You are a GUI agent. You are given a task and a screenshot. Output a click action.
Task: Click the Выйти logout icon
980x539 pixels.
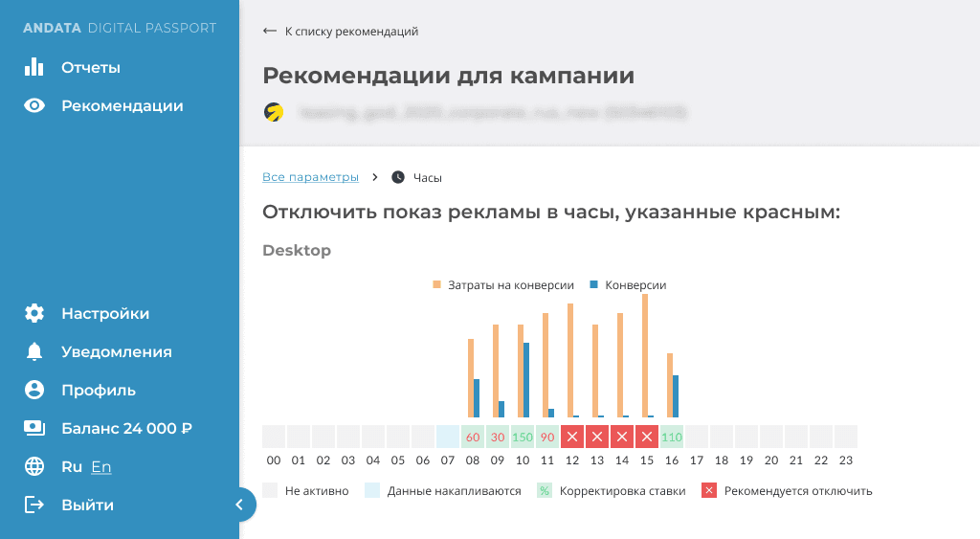[33, 505]
